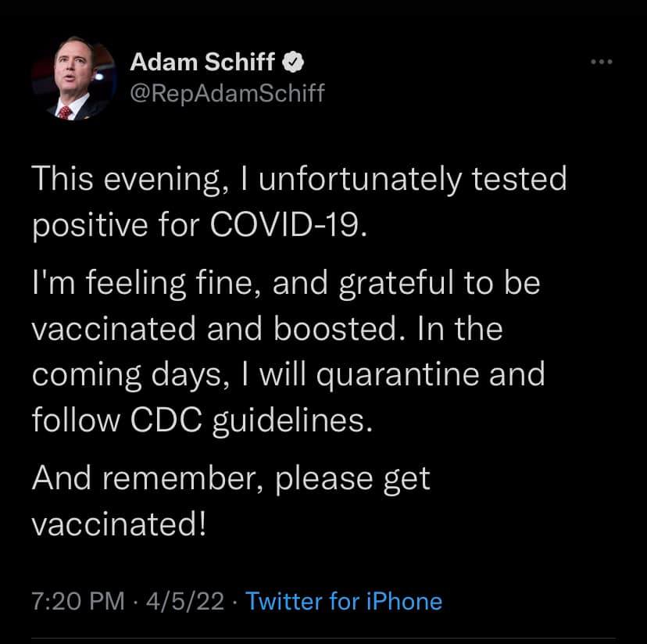This screenshot has height=644, width=647.
Task: Open the more options three-dot menu
Action: 601,63
